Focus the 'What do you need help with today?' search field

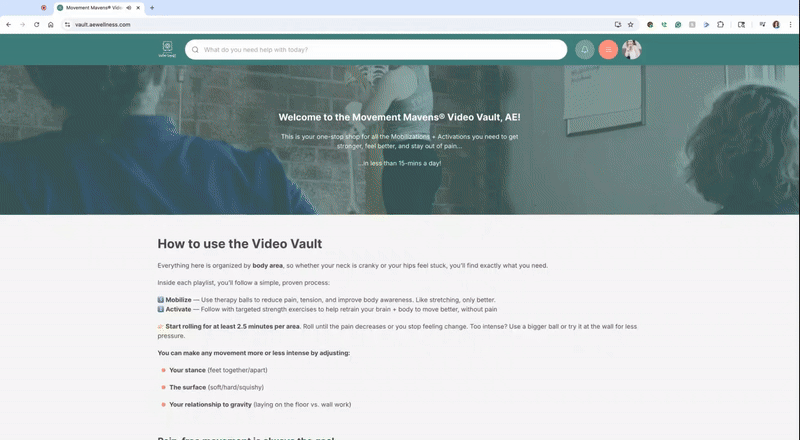point(376,50)
